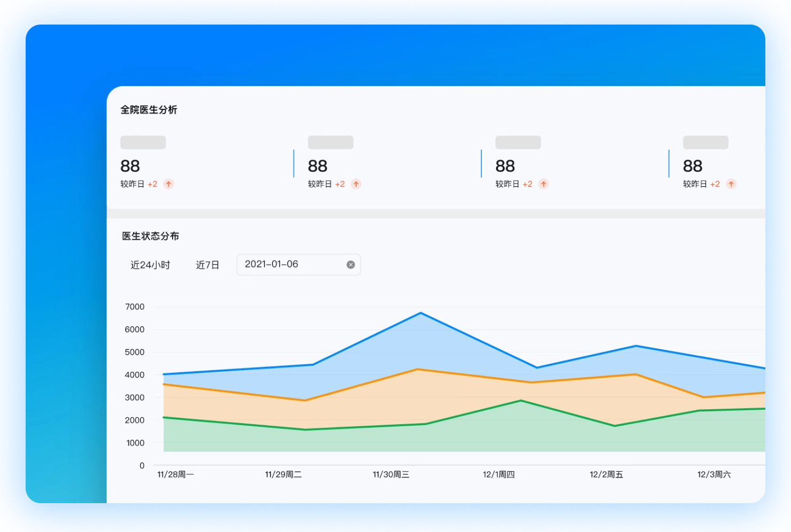Click the up-arrow icon in the third stat card
Screen dimensions: 791x532
(544, 184)
